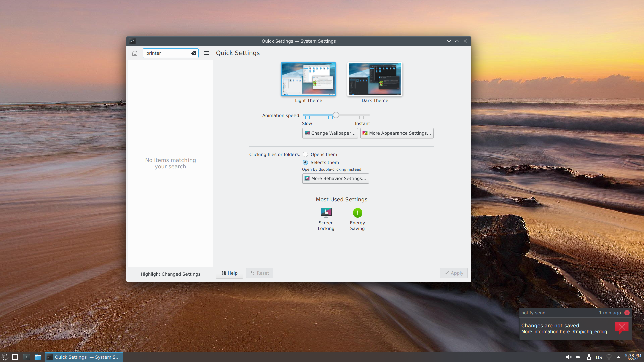644x362 pixels.
Task: Open the Dolphin file manager from the taskbar
Action: [38, 357]
